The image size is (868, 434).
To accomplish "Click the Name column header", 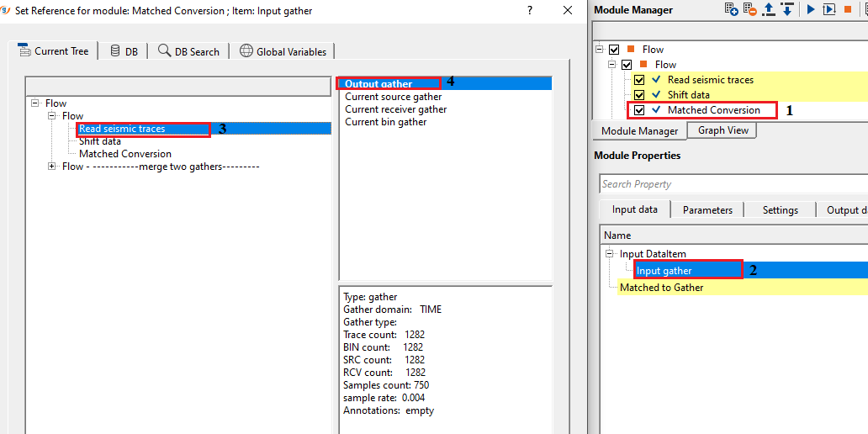I will [733, 236].
